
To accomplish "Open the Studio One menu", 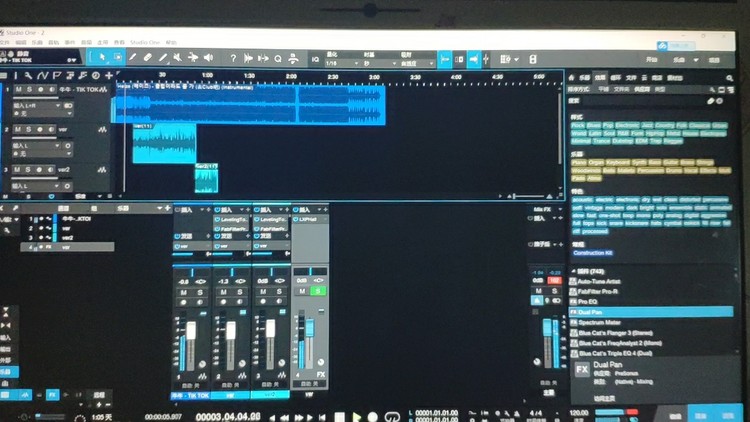I will pos(146,43).
